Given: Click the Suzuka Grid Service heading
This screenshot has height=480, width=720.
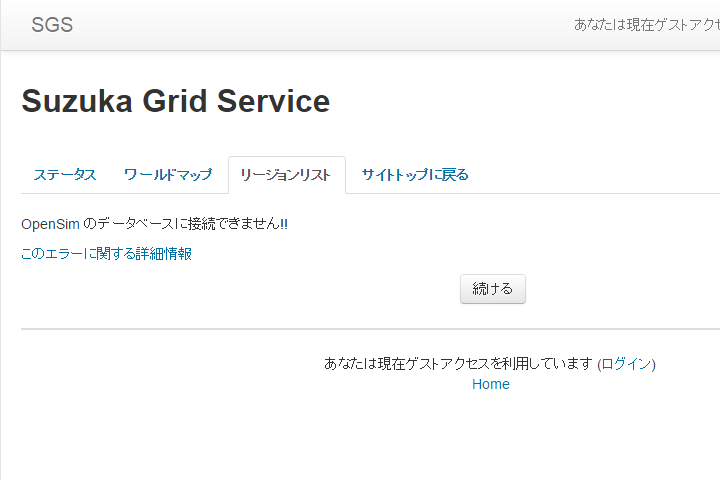Looking at the screenshot, I should [176, 101].
